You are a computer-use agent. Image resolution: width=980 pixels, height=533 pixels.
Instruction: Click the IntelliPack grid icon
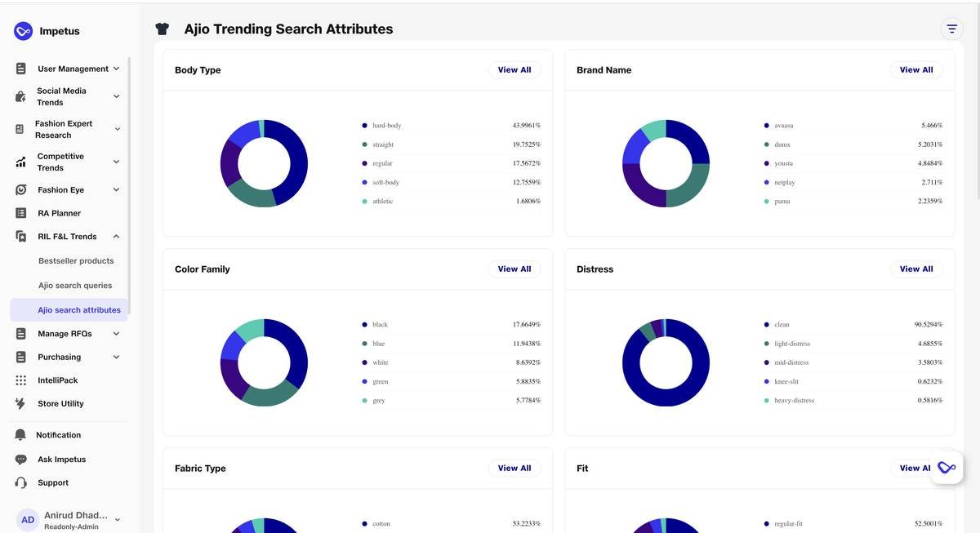tap(21, 380)
